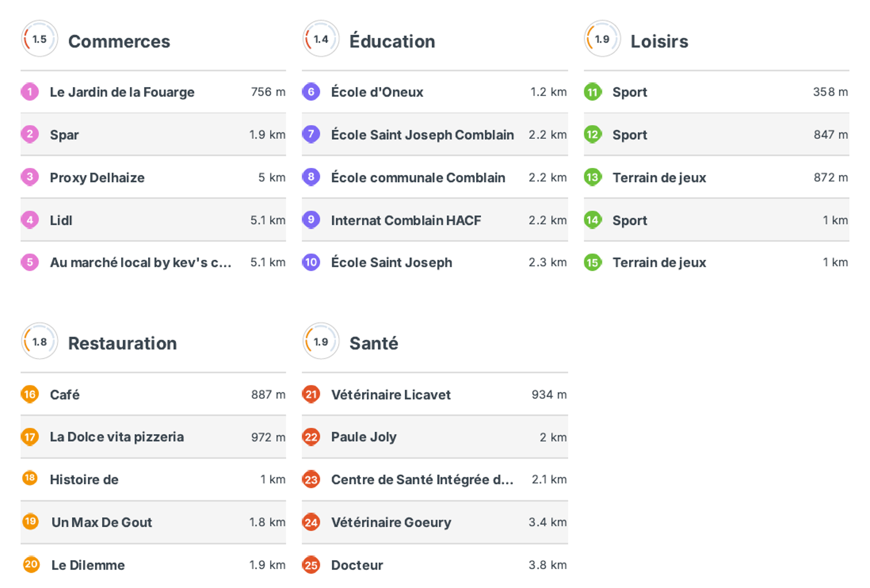
Task: Open La Dolce vita pizzeria entry
Action: click(x=117, y=437)
